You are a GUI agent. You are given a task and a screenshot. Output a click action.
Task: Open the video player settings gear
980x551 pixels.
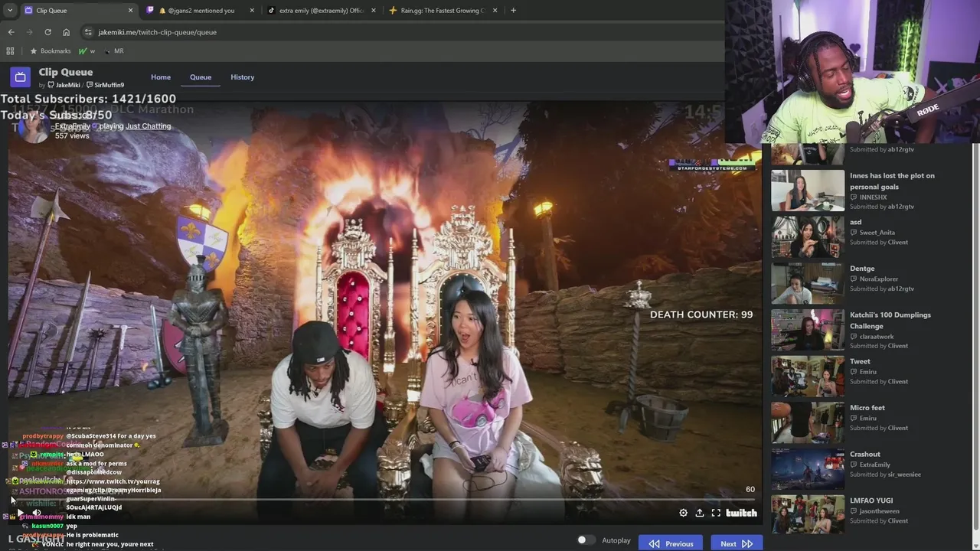point(683,513)
